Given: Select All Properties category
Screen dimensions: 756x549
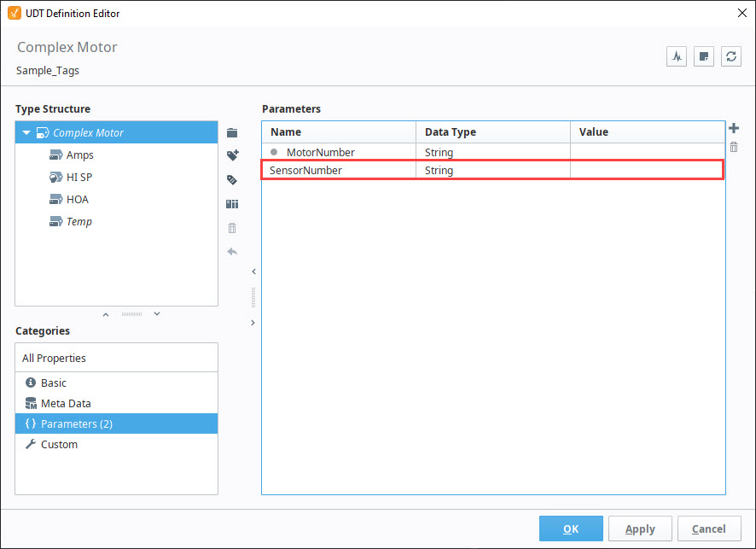Looking at the screenshot, I should 116,358.
